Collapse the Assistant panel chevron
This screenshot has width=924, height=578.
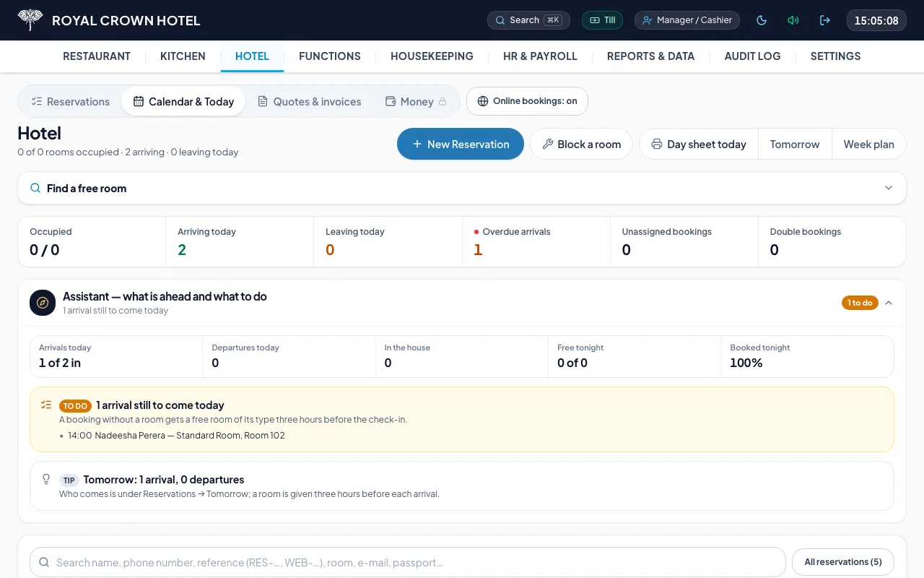(x=889, y=303)
